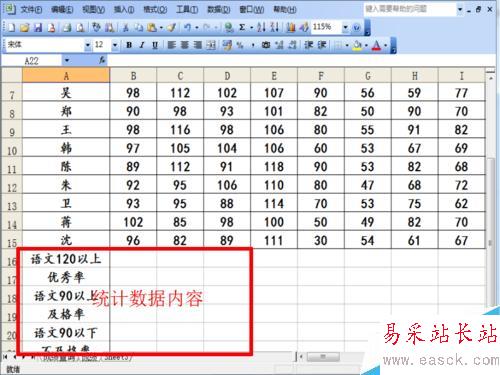Click the horizontal scrollbar thumb
The image size is (500, 375).
click(x=323, y=357)
